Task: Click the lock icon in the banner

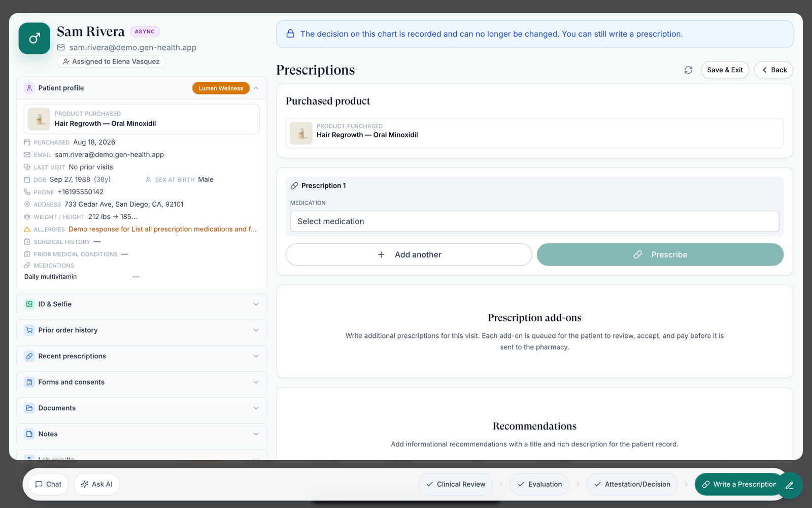Action: coord(290,34)
